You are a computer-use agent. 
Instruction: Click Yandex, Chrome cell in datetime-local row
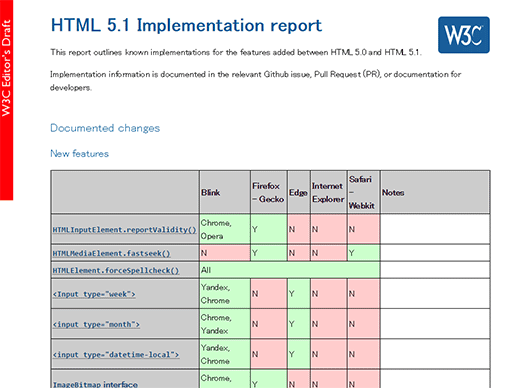(x=225, y=354)
